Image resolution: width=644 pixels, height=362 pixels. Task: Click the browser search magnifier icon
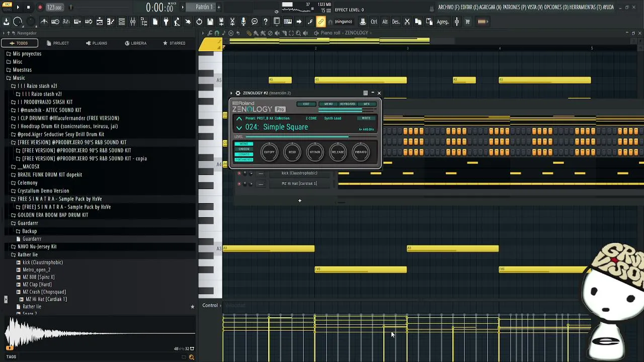[x=191, y=357]
